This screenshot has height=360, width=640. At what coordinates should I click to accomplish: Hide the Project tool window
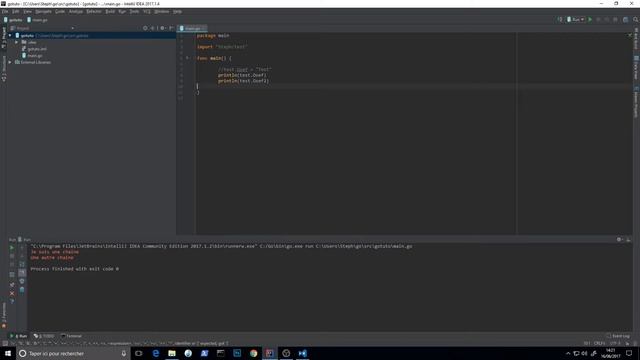coord(171,28)
